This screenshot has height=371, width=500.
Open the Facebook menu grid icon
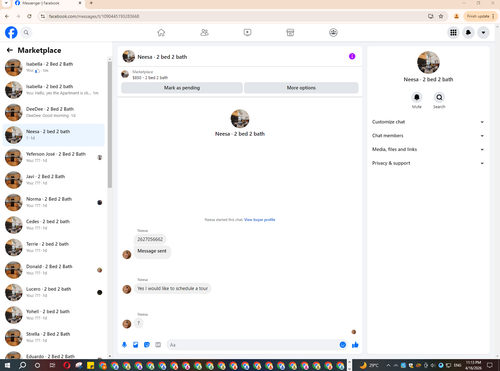pyautogui.click(x=453, y=33)
